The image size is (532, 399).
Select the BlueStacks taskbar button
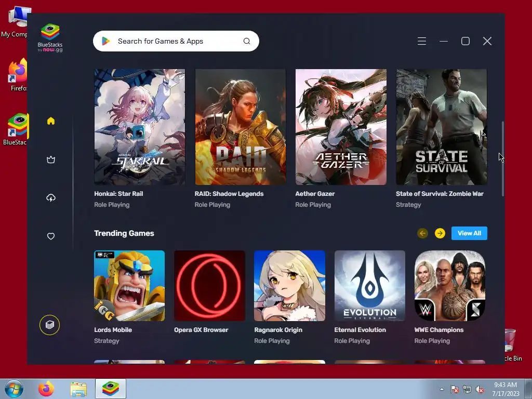click(111, 389)
